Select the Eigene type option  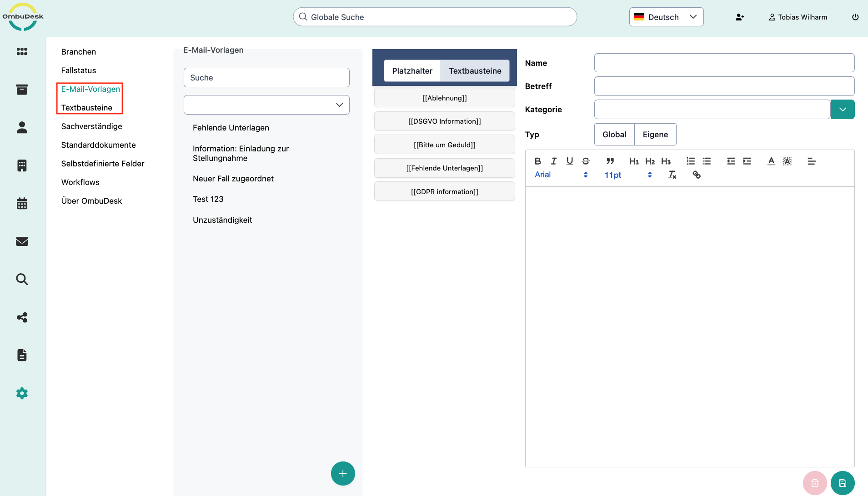coord(655,134)
